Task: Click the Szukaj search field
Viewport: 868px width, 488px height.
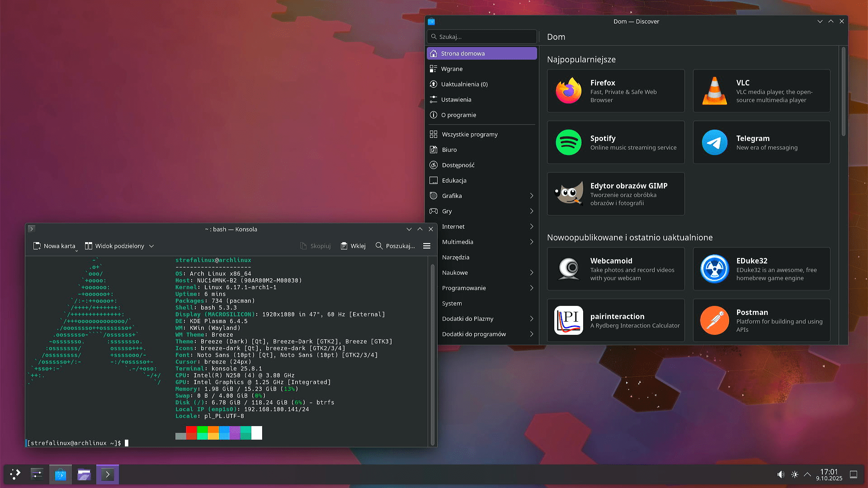Action: [482, 37]
